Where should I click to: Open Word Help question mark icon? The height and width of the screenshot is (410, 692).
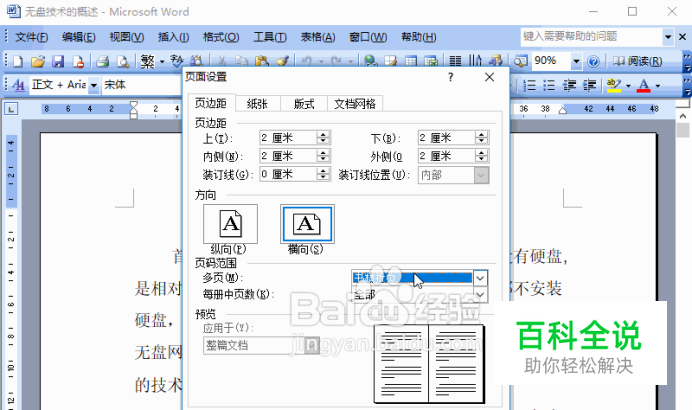pyautogui.click(x=594, y=61)
